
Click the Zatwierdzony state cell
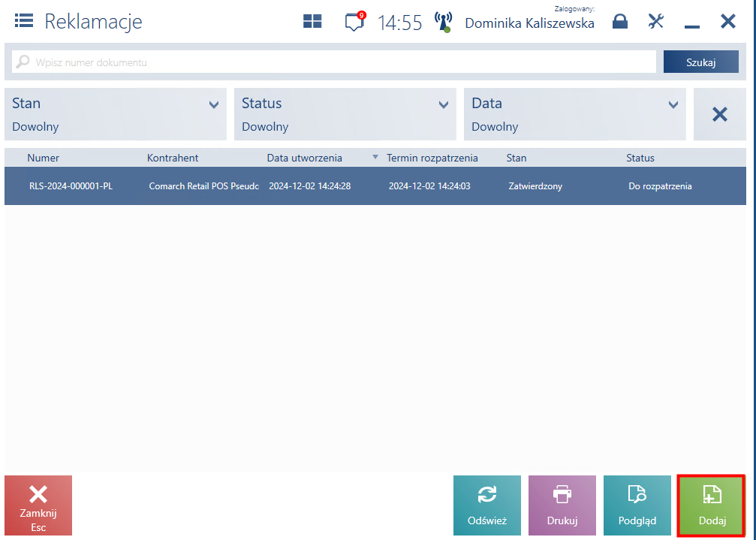click(x=535, y=186)
